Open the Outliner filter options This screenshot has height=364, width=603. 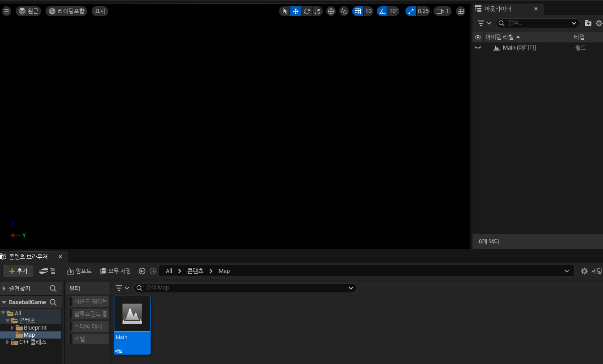(x=484, y=23)
